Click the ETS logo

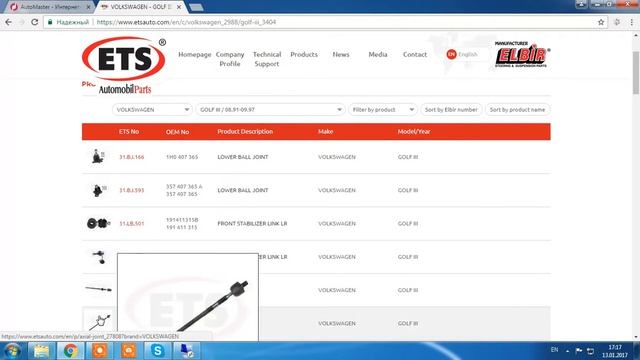tap(124, 65)
